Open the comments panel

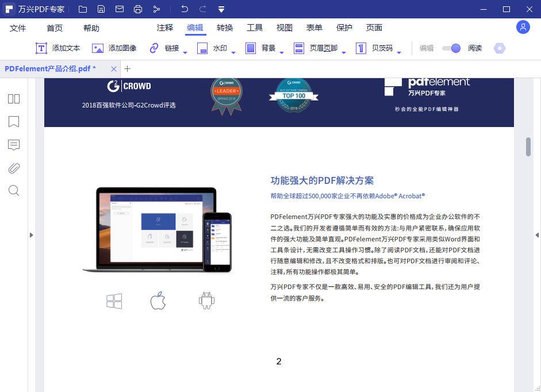[x=13, y=145]
